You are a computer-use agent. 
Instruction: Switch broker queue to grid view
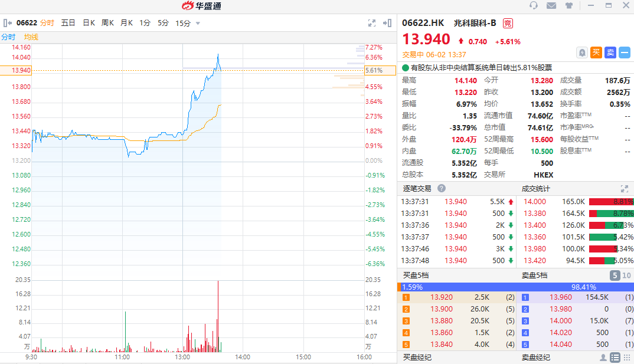[x=627, y=358]
